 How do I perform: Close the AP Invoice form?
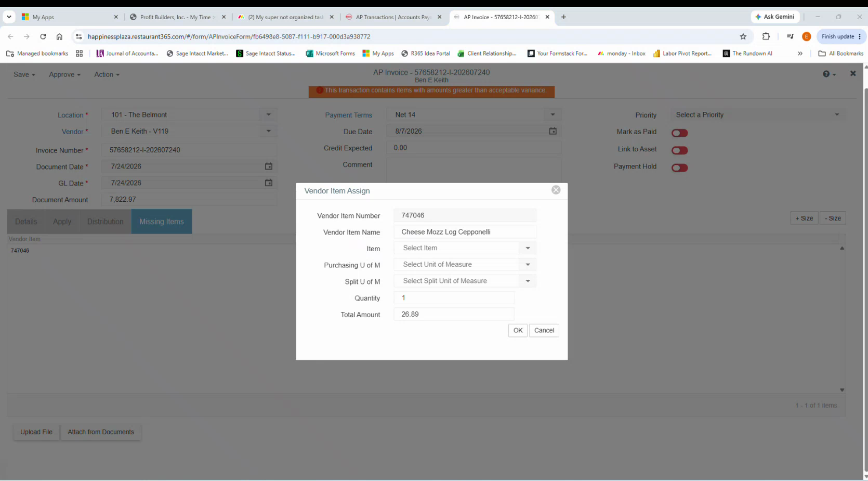point(853,74)
